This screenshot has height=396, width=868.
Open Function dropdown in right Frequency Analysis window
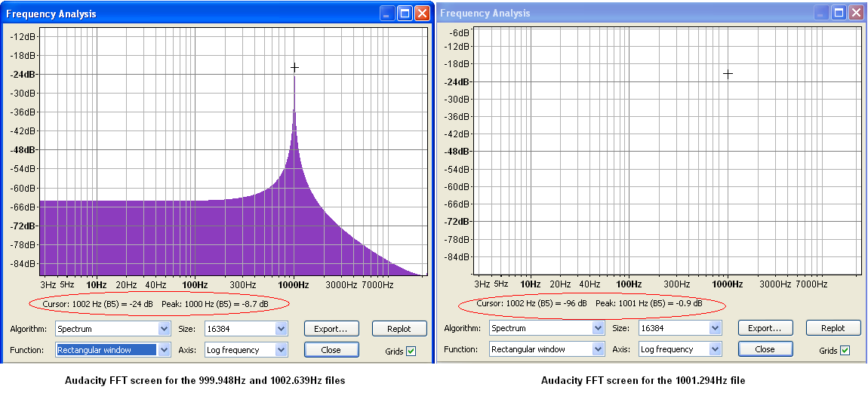[547, 349]
